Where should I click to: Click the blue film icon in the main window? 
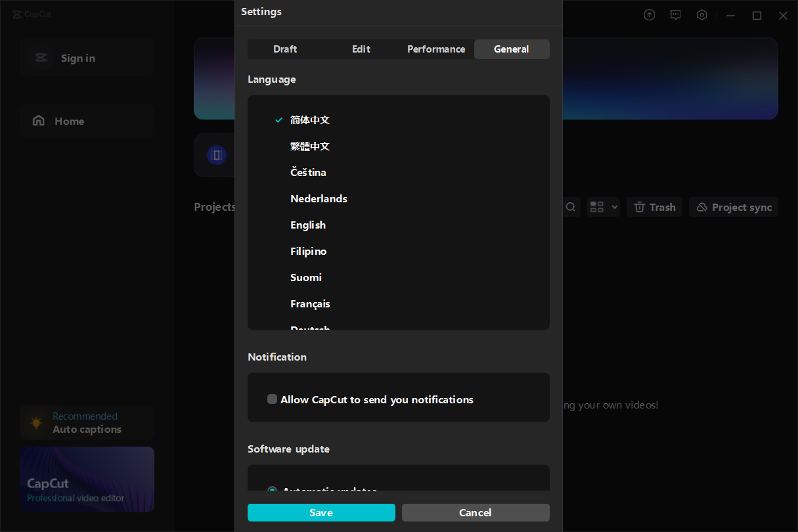point(216,155)
